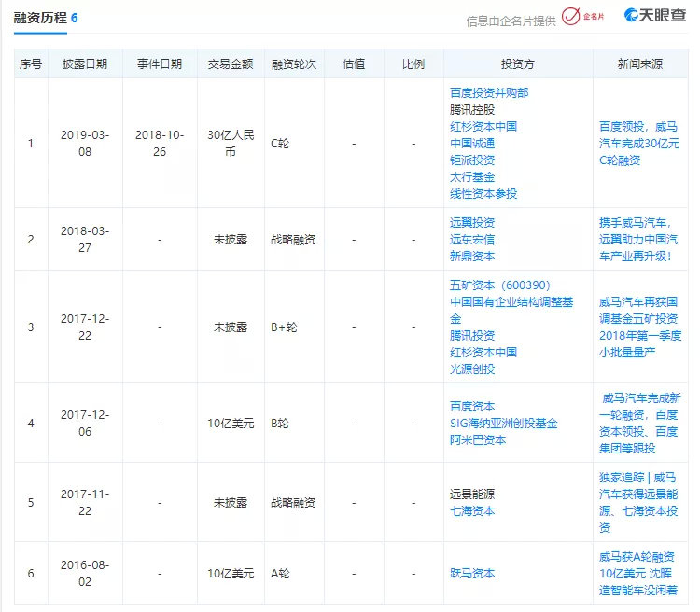
Task: Open 新鼎资本 investor page
Action: [x=471, y=256]
